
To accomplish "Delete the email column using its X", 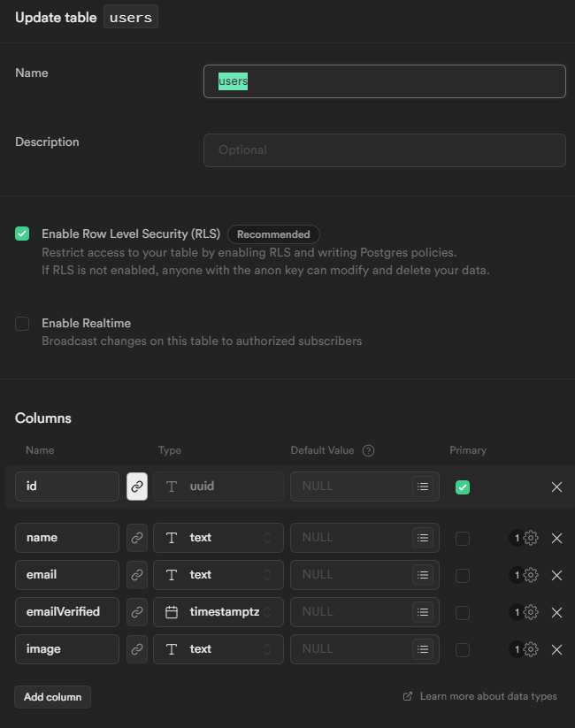I will (556, 575).
